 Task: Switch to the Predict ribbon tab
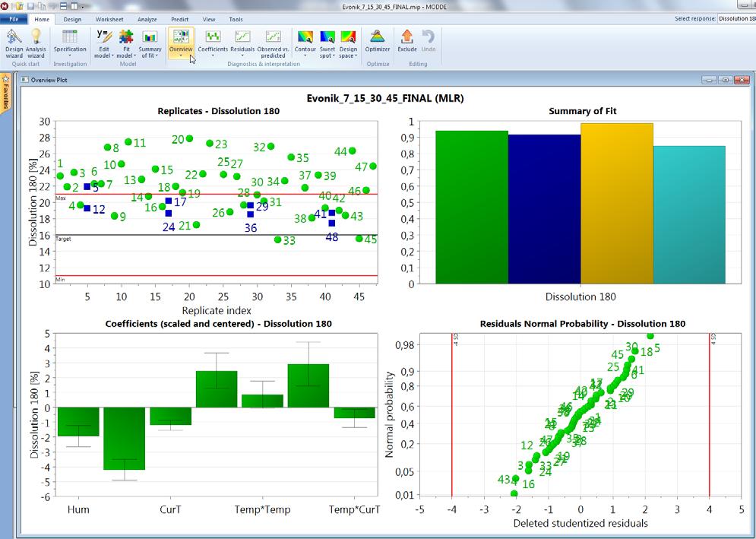pyautogui.click(x=180, y=19)
